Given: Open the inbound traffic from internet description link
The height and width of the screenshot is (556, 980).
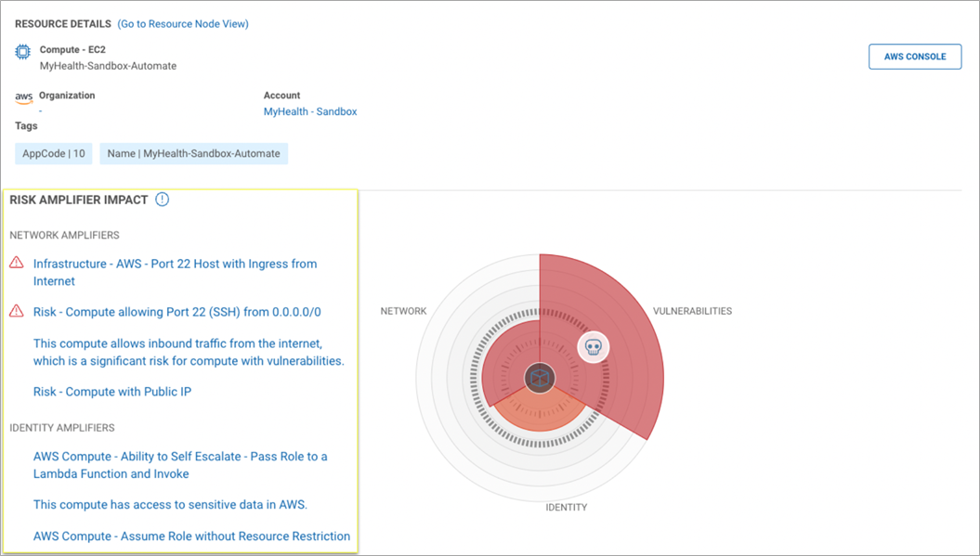Looking at the screenshot, I should 189,352.
